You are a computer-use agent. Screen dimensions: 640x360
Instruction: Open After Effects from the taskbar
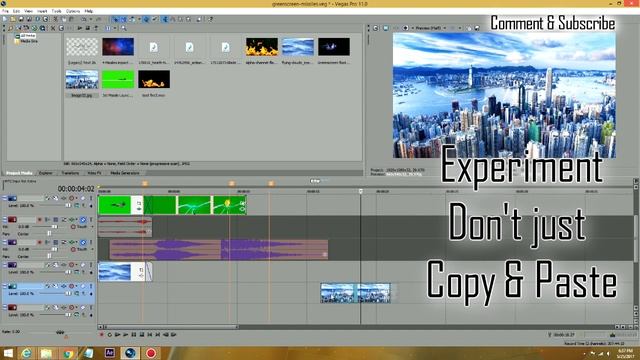click(109, 353)
